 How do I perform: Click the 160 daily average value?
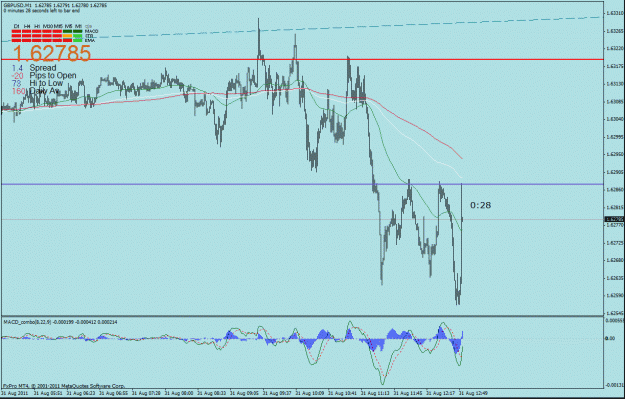pyautogui.click(x=19, y=91)
